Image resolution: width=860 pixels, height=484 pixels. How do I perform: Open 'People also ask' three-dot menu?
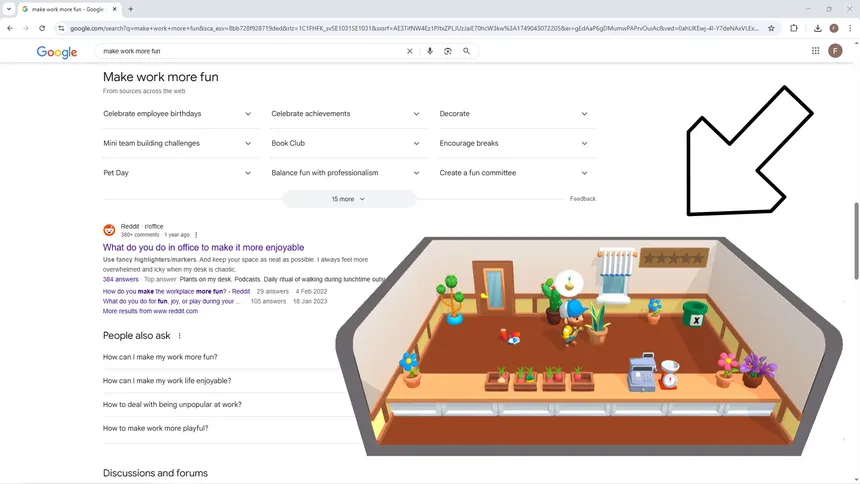click(179, 336)
